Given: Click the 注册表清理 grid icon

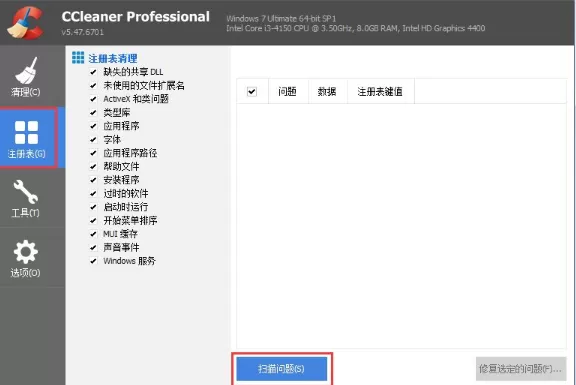Looking at the screenshot, I should click(x=78, y=58).
